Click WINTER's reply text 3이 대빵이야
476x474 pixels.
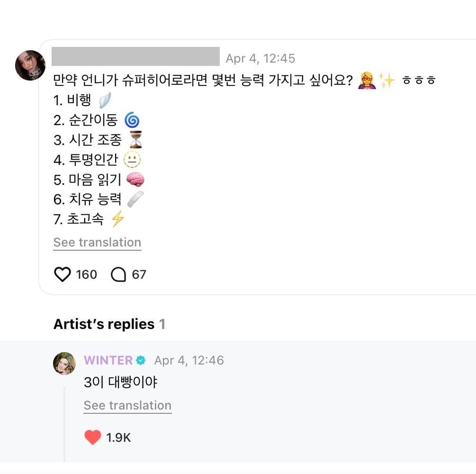(x=120, y=383)
